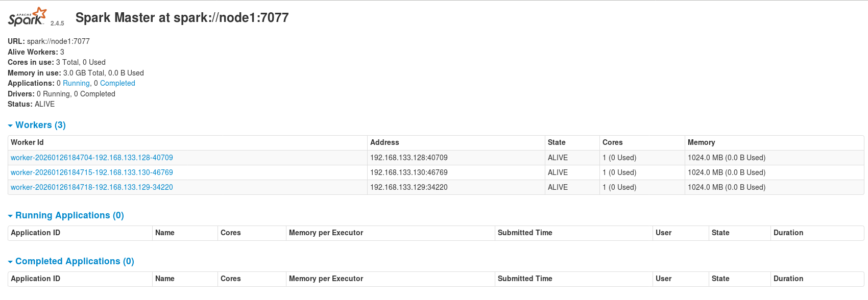Open the Completed applications link
The height and width of the screenshot is (300, 868).
coord(117,83)
